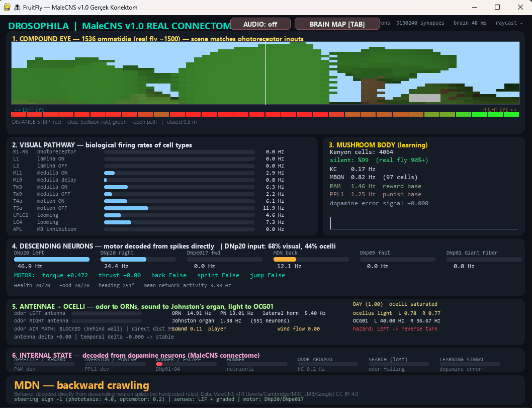Viewport: 532px width, 408px height.
Task: Minimize the FruitFly window
Action: click(x=474, y=7)
